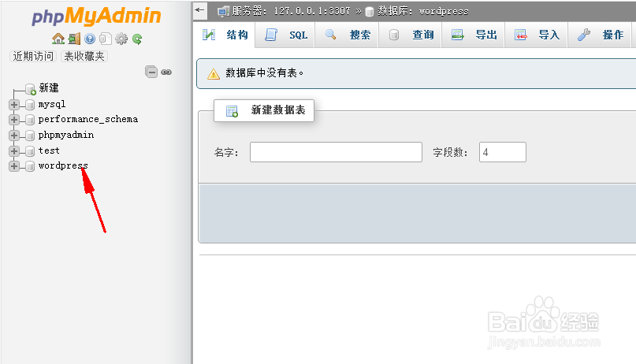
Task: Open the 查询 query tab
Action: [410, 35]
